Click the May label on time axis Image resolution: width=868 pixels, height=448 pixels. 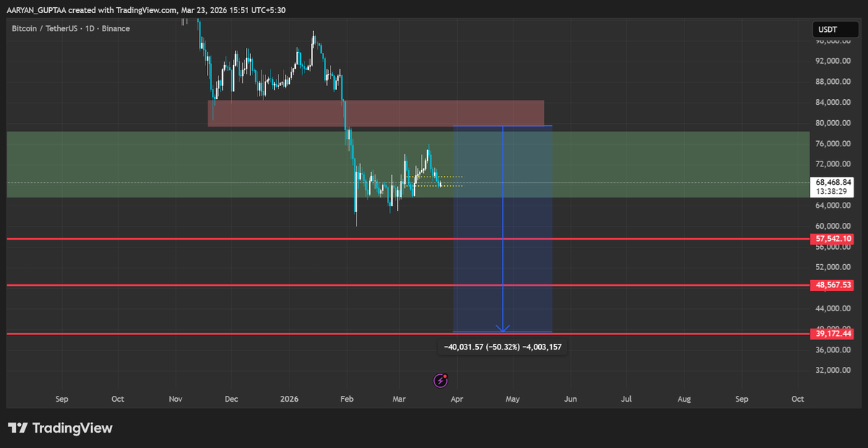(512, 399)
